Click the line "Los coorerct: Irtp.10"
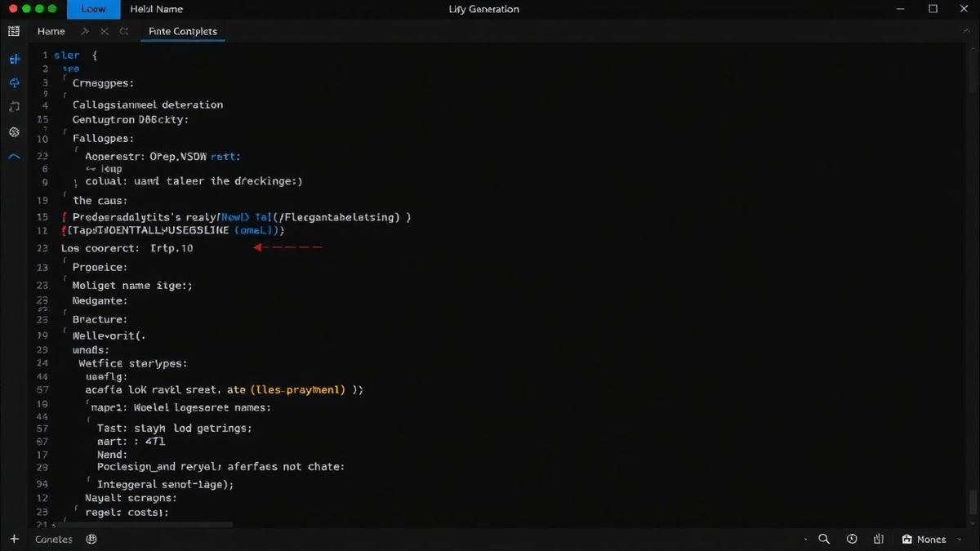 (x=127, y=247)
